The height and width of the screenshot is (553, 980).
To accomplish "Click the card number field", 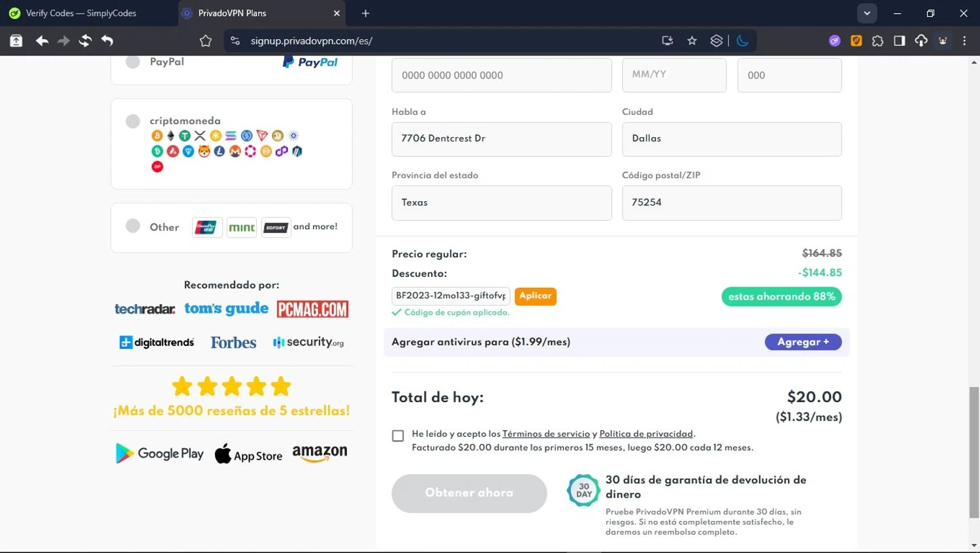I will pyautogui.click(x=501, y=75).
